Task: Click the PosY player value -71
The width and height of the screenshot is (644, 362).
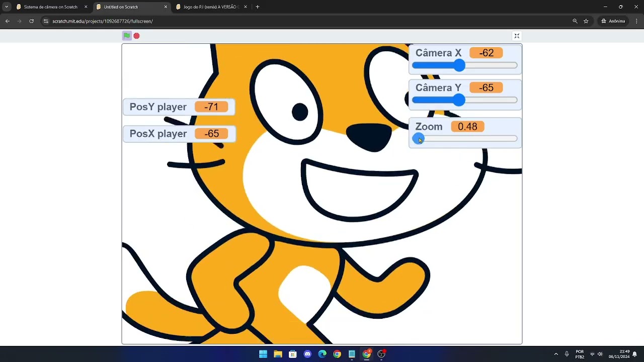Action: (211, 107)
